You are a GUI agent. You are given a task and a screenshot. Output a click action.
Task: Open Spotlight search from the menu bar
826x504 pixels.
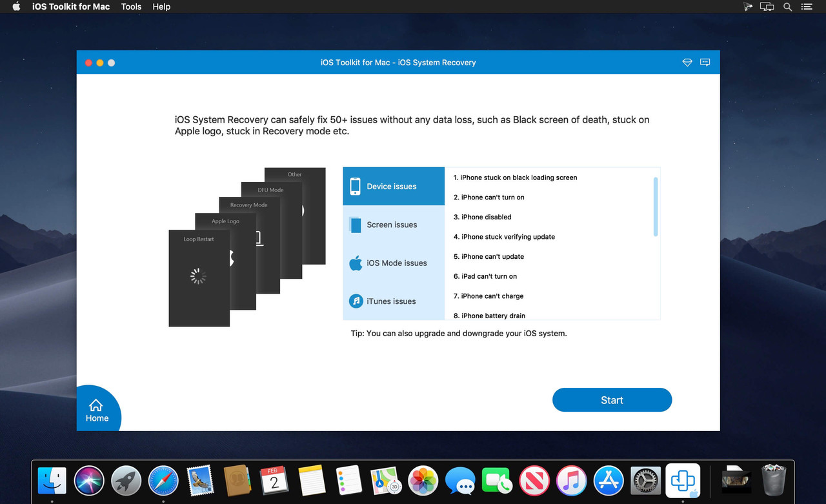pos(787,6)
